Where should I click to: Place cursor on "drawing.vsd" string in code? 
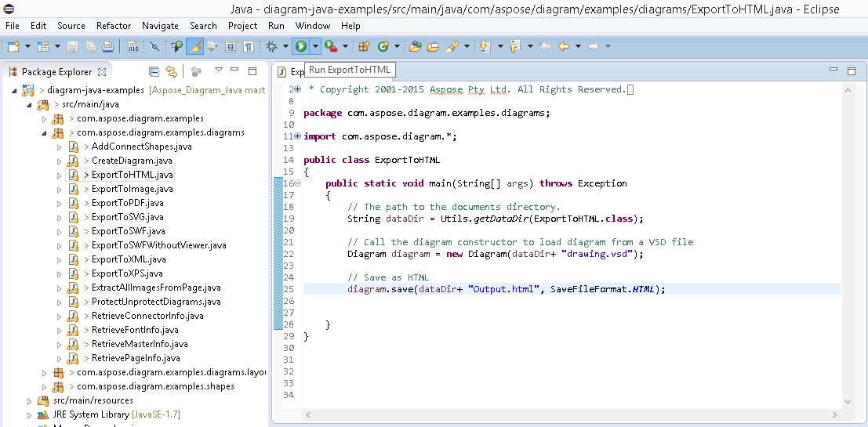coord(597,254)
